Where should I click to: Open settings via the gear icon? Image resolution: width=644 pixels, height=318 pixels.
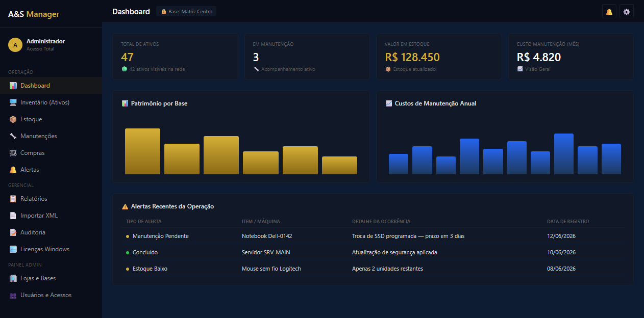click(x=627, y=12)
